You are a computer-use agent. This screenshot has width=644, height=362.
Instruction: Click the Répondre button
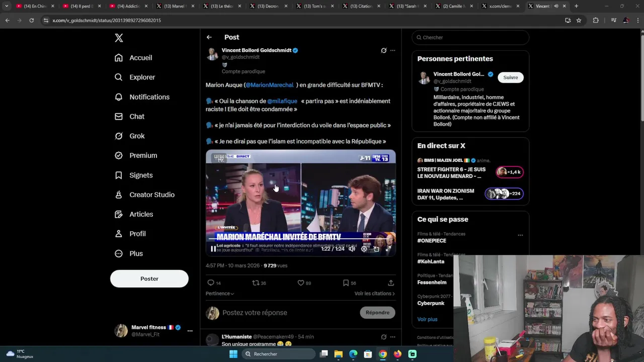coord(377,313)
